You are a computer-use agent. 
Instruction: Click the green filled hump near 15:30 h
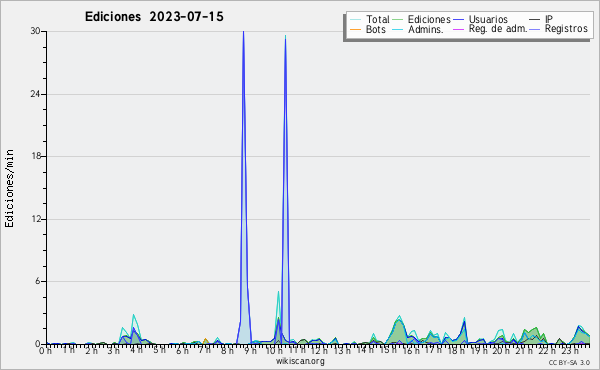[399, 333]
